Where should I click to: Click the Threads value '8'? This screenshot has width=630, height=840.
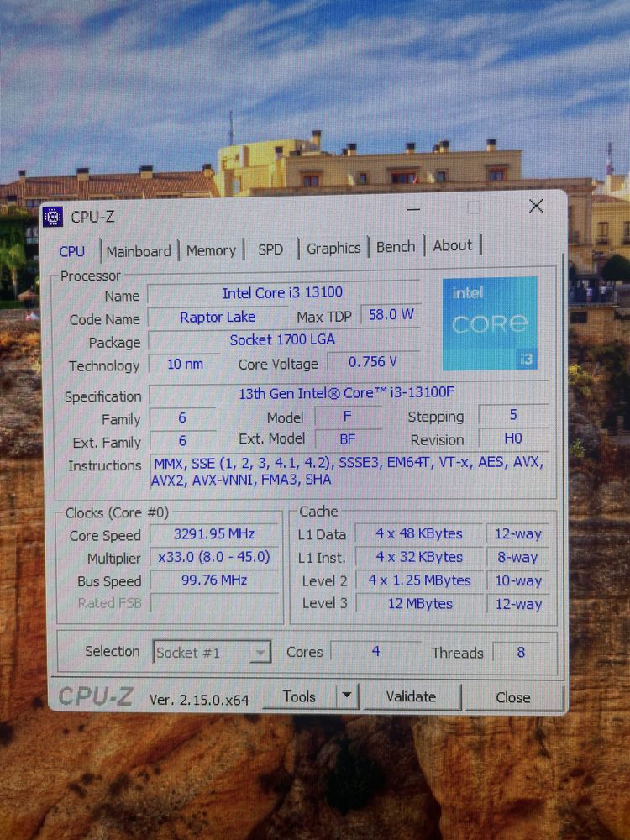pyautogui.click(x=521, y=652)
